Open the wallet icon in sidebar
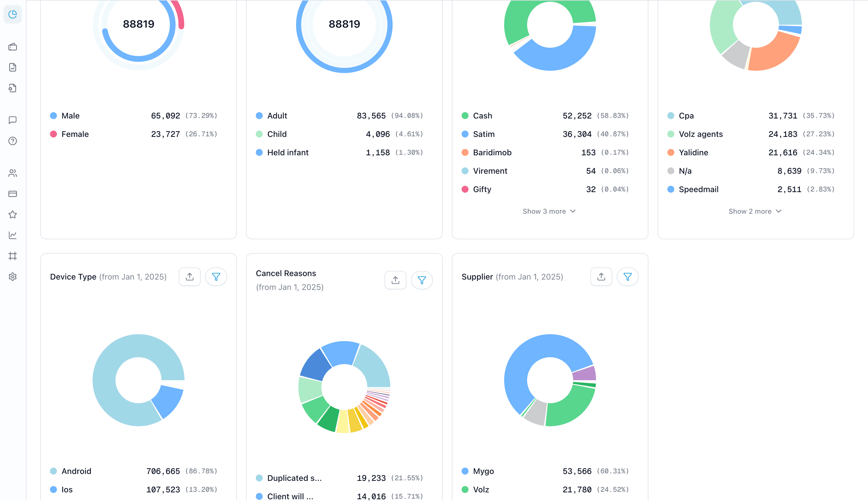The height and width of the screenshot is (501, 868). 13,47
